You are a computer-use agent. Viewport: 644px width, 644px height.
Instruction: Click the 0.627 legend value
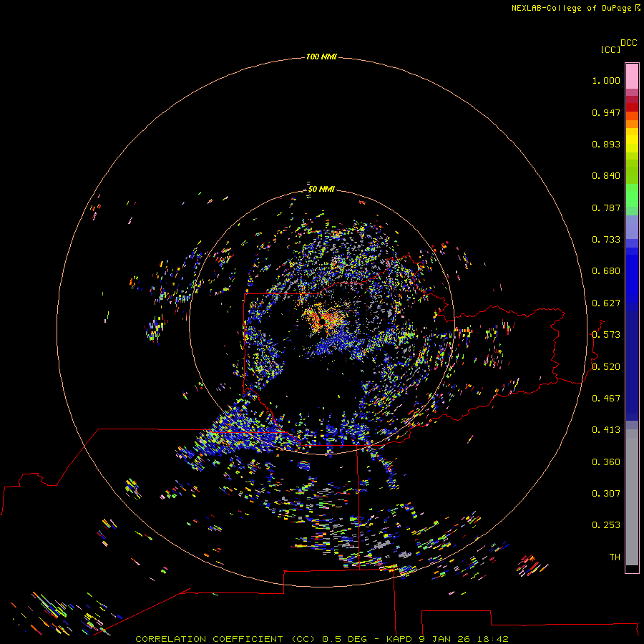pos(606,303)
